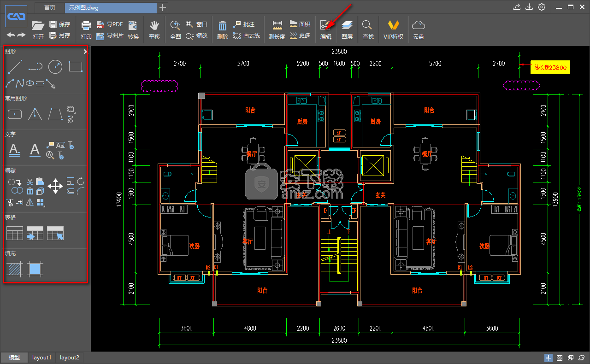Viewport: 590px width, 364px height.
Task: Click the 批注 annotation tool
Action: [x=244, y=24]
